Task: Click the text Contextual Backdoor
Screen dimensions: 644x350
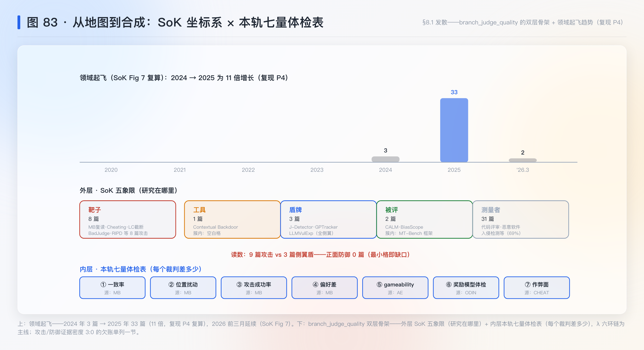Action: [x=216, y=227]
